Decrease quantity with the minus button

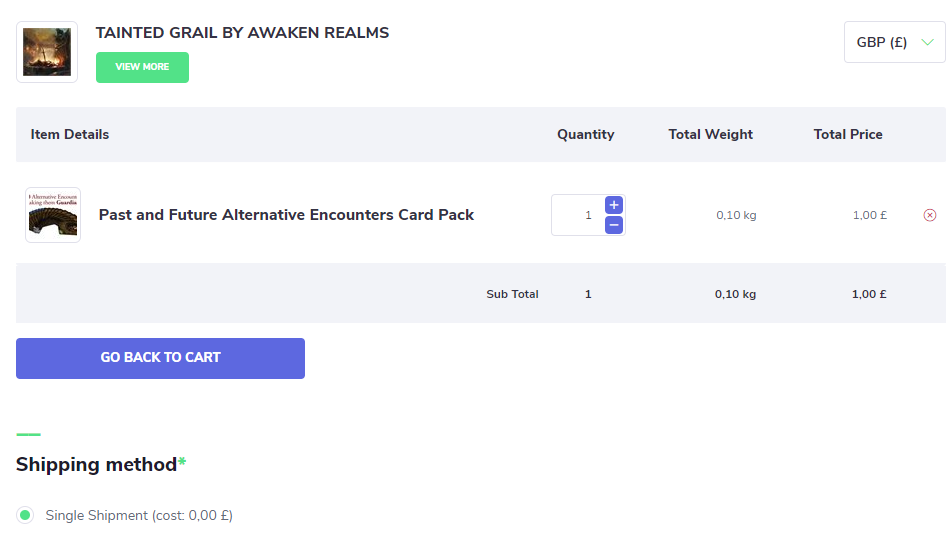[614, 225]
